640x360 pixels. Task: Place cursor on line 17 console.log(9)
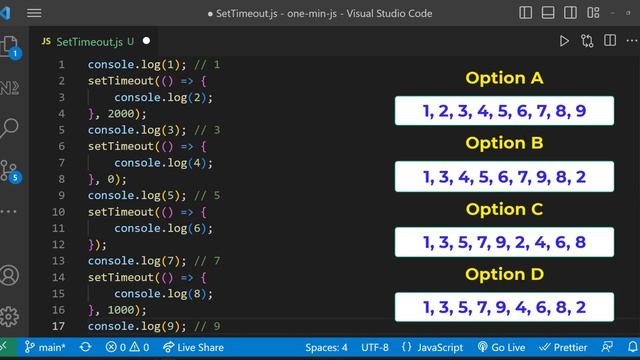[x=137, y=326]
